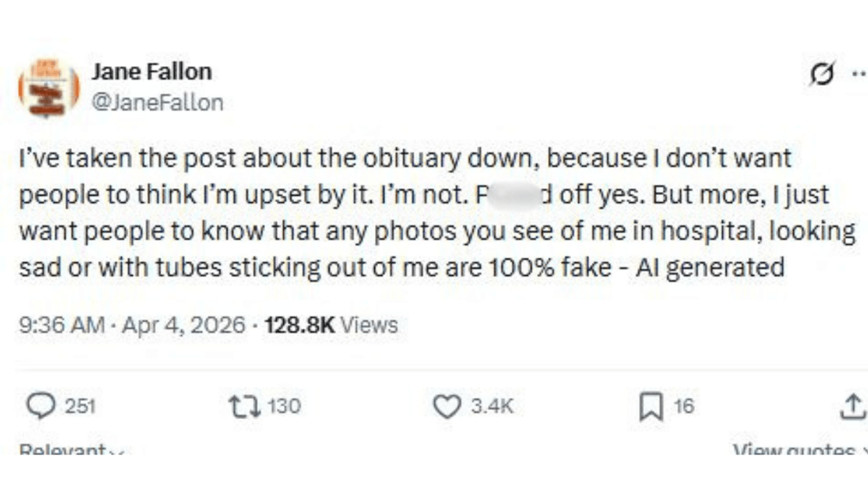Like the tweet with the heart icon

[447, 406]
